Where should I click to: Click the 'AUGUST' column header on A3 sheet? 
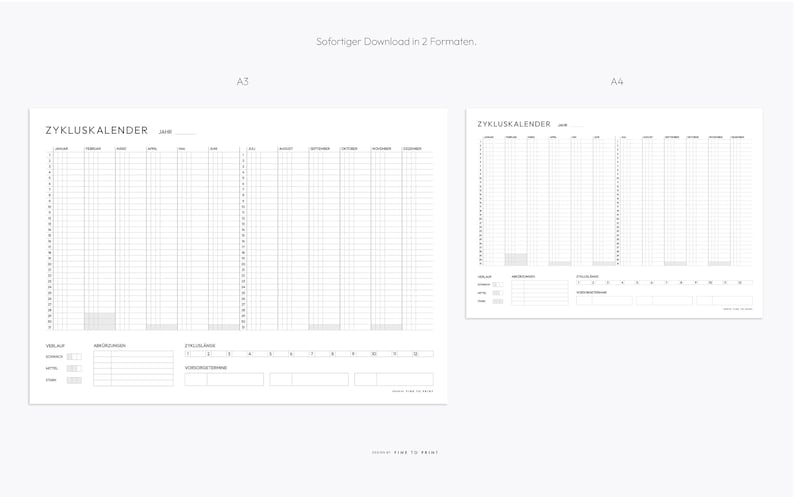tap(286, 148)
